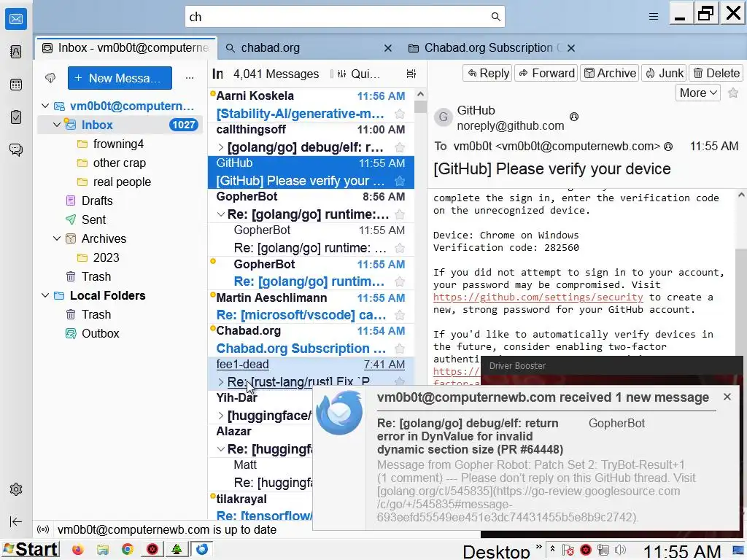Open the real people folder
The height and width of the screenshot is (560, 747).
click(122, 182)
